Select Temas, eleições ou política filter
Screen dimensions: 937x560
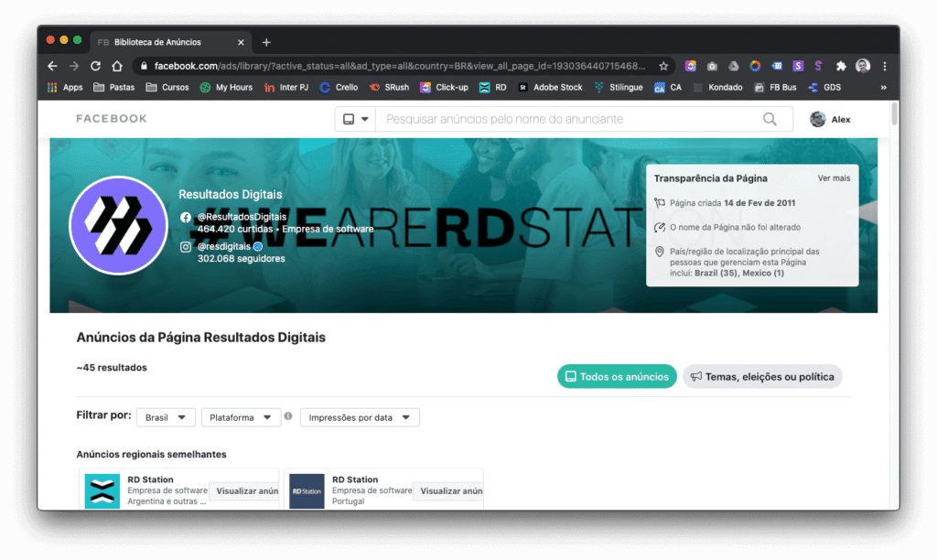pos(762,376)
